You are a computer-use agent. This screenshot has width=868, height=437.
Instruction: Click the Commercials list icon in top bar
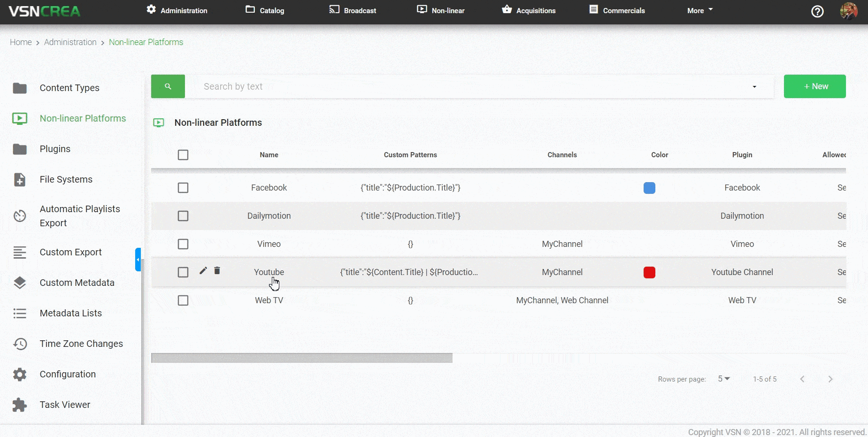coord(594,9)
